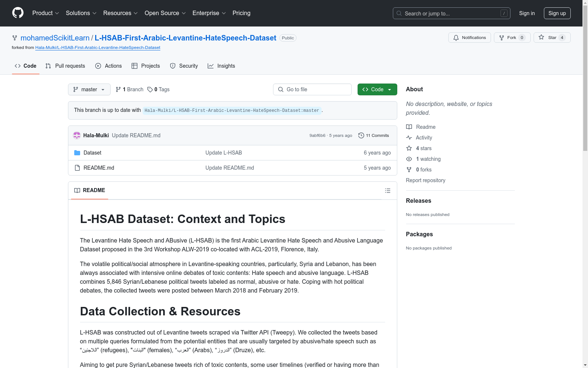Click the Sign in link

pyautogui.click(x=527, y=13)
